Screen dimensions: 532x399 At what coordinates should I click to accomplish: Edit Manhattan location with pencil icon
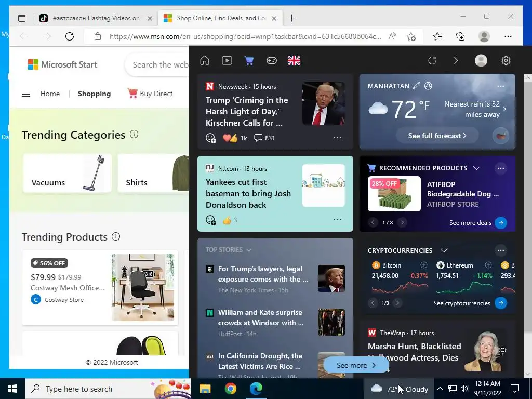click(416, 86)
